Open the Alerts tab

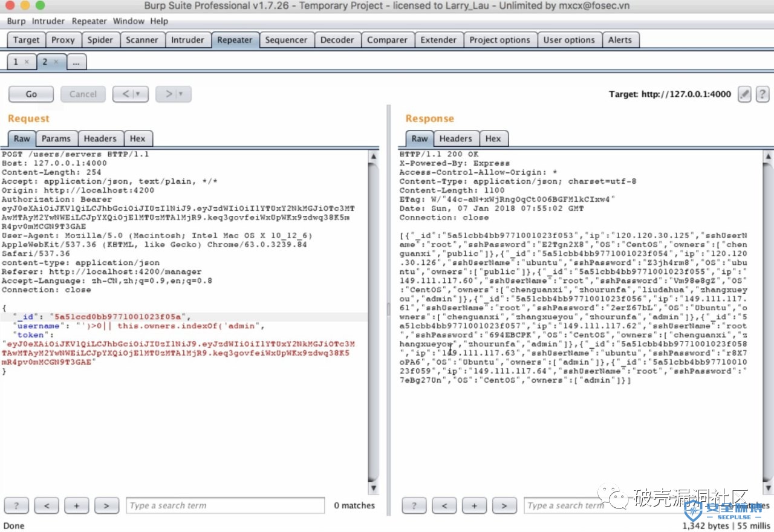pos(620,40)
